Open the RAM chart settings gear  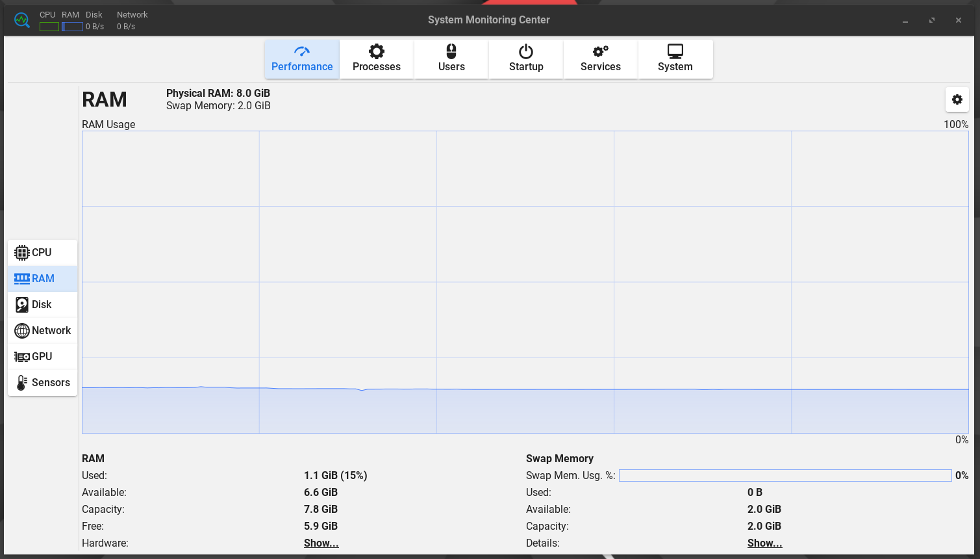[957, 99]
